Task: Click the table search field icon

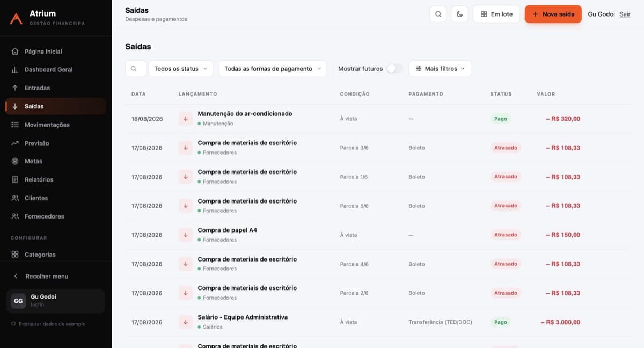Action: [x=134, y=69]
